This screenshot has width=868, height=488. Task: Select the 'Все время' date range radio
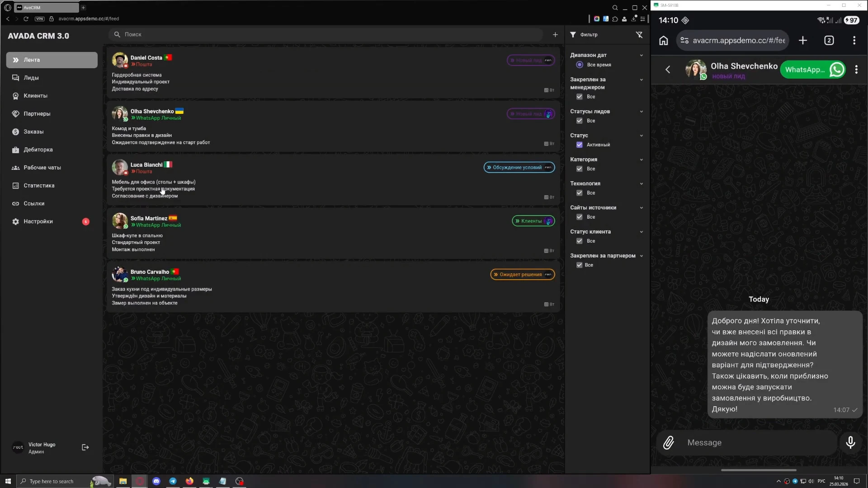(x=580, y=65)
